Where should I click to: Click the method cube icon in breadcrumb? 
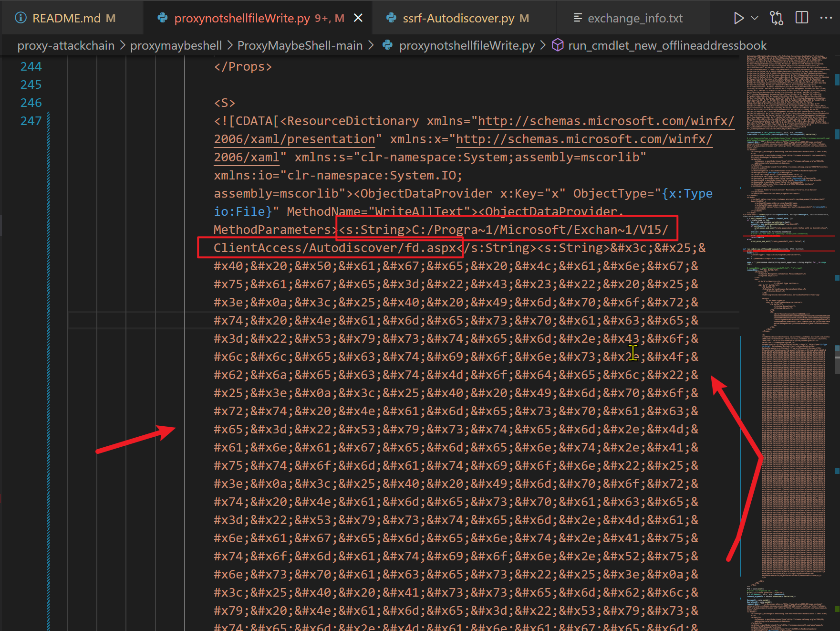pos(558,45)
